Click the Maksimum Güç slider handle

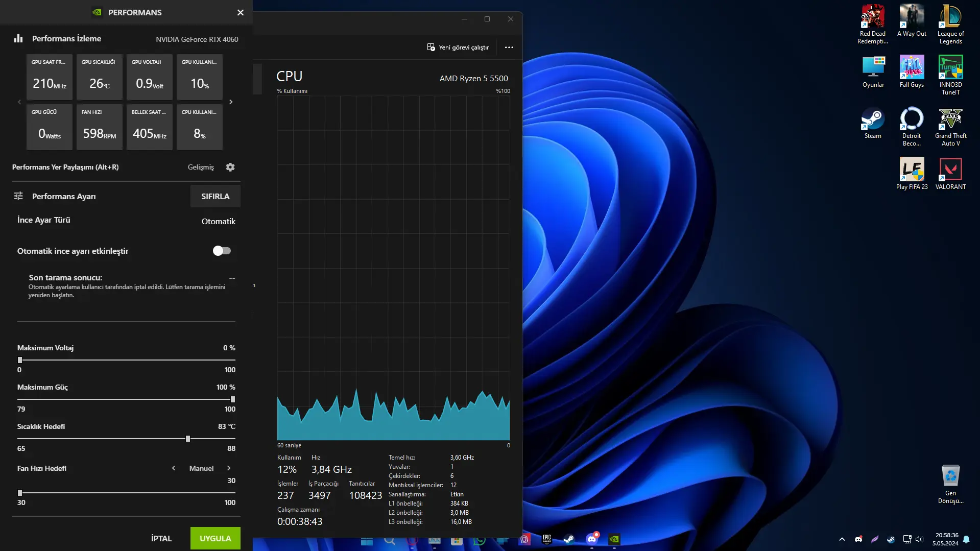point(233,399)
